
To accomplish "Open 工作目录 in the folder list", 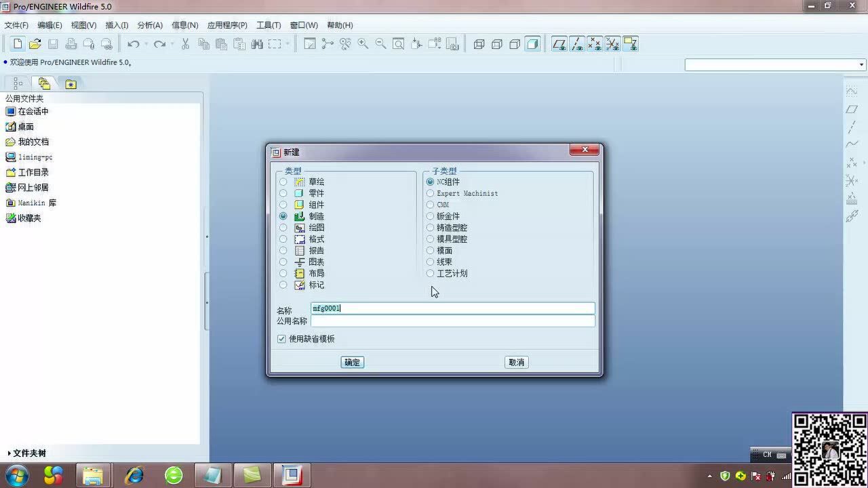I will [x=33, y=172].
